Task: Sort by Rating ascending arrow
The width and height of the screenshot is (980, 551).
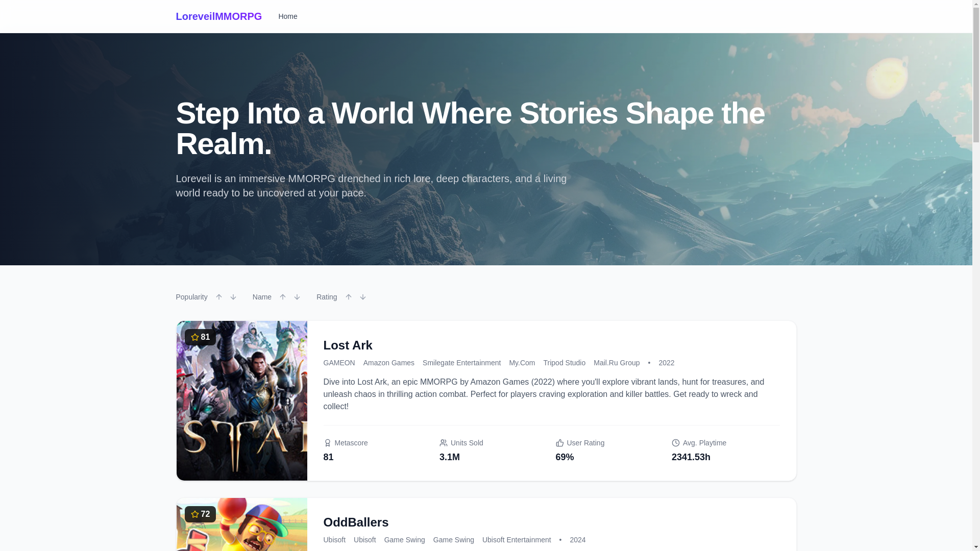Action: 348,297
